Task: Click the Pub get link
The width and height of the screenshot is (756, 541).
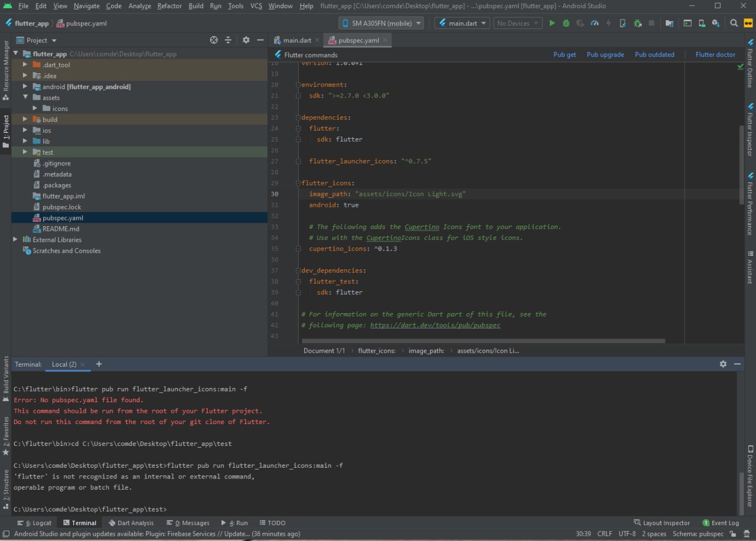Action: click(565, 54)
